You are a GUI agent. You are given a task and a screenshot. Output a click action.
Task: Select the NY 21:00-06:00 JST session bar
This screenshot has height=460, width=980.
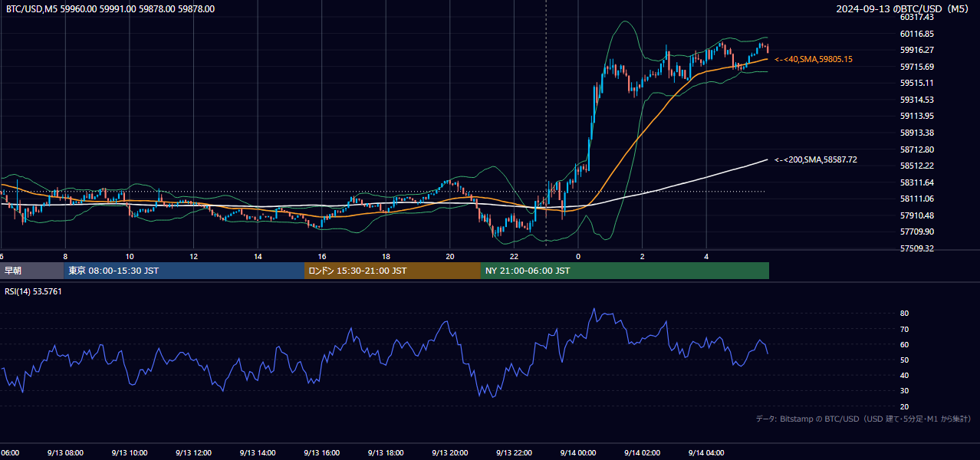click(x=625, y=271)
